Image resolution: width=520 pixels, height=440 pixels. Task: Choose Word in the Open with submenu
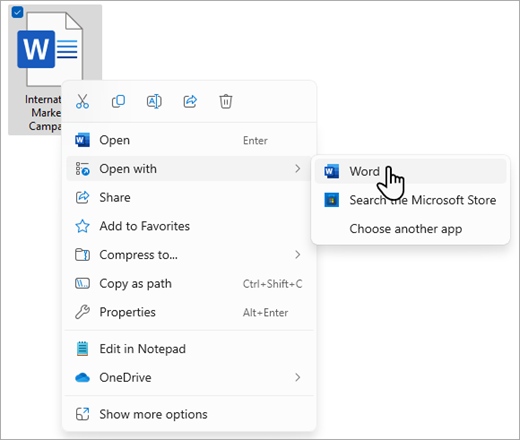tap(411, 171)
